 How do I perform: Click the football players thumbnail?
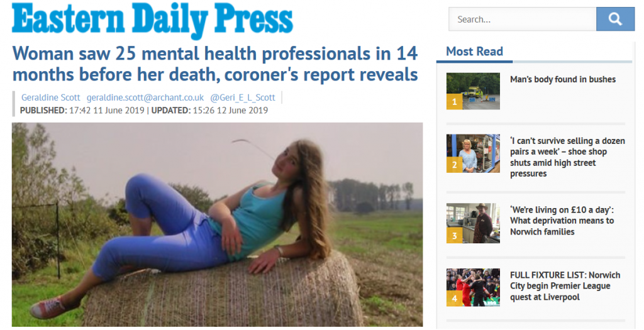473,287
